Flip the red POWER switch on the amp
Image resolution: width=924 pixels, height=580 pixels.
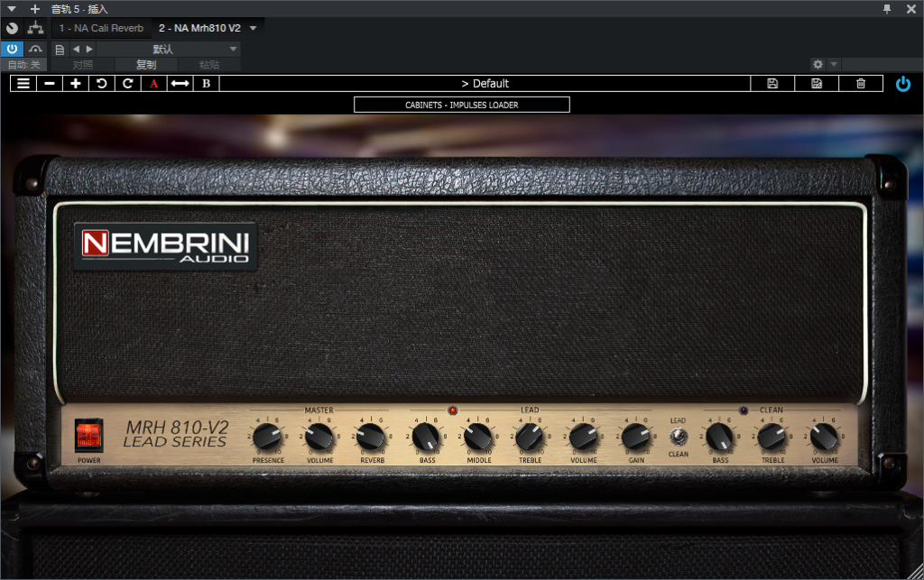(x=89, y=435)
